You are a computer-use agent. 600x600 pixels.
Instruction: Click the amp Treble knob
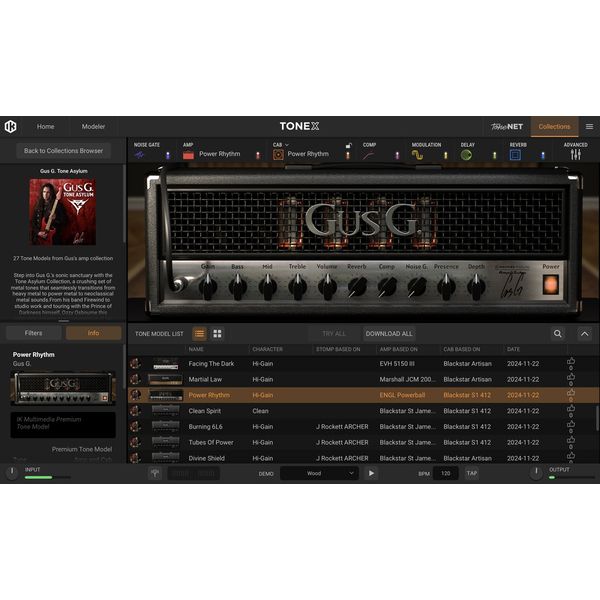297,287
